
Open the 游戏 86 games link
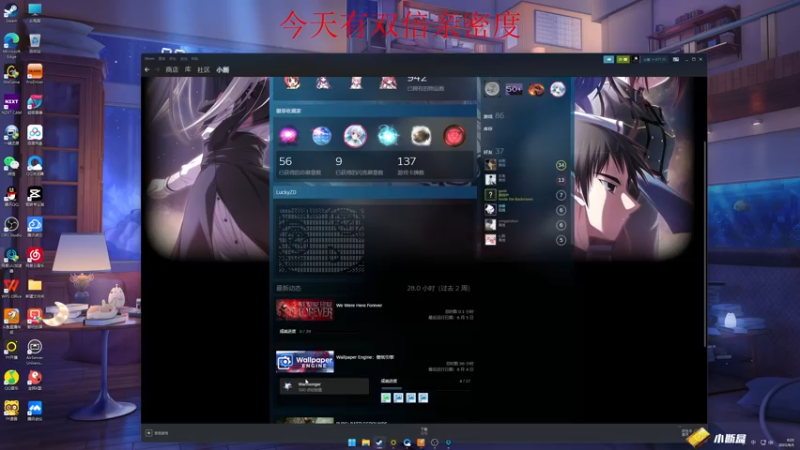(x=493, y=116)
